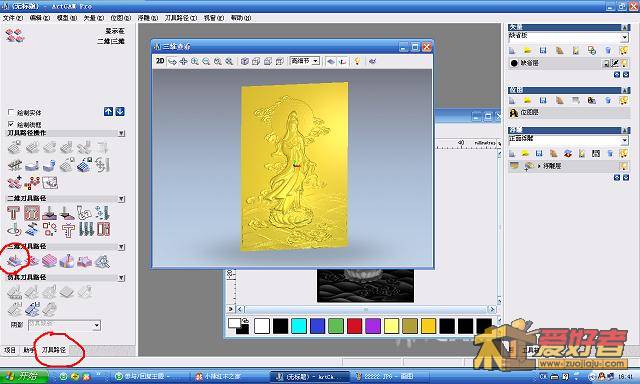The image size is (640, 384).
Task: Open the 高细节 detail level dropdown
Action: pos(316,61)
